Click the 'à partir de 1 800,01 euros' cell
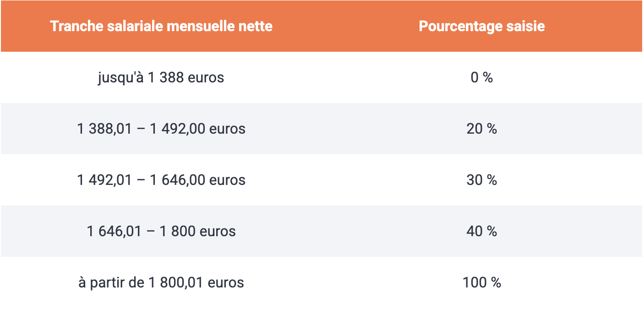The height and width of the screenshot is (314, 644). tap(161, 282)
